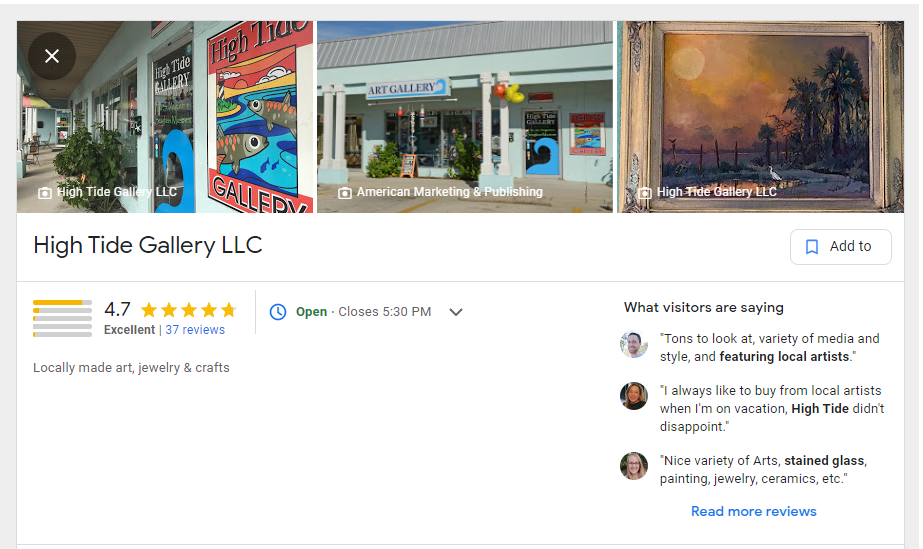Image resolution: width=923 pixels, height=549 pixels.
Task: Click the bookmark icon in Add to
Action: click(x=812, y=247)
